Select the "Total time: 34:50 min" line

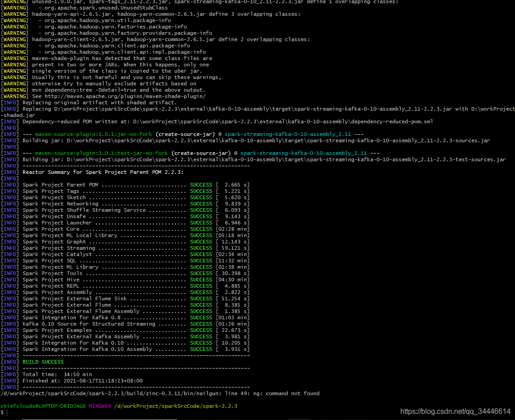(57, 374)
